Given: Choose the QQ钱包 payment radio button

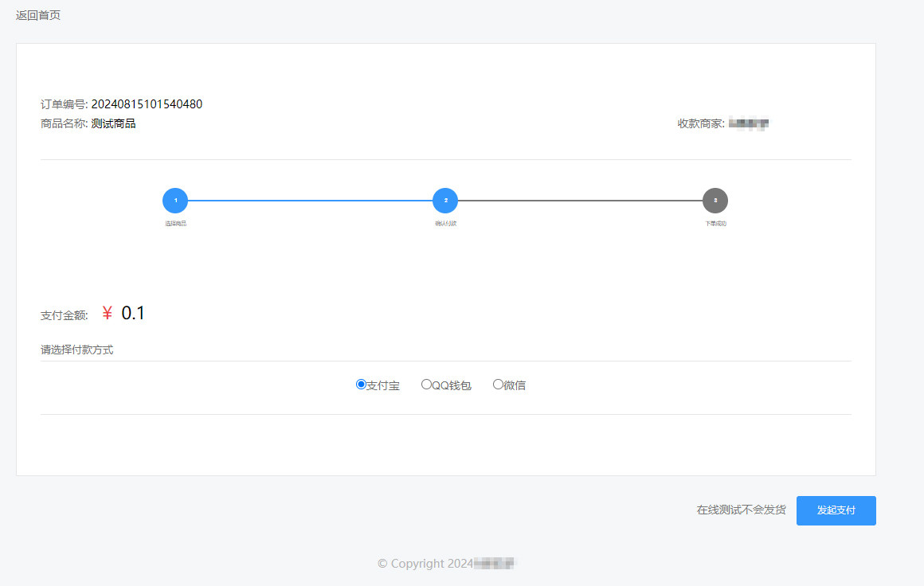Looking at the screenshot, I should tap(426, 385).
